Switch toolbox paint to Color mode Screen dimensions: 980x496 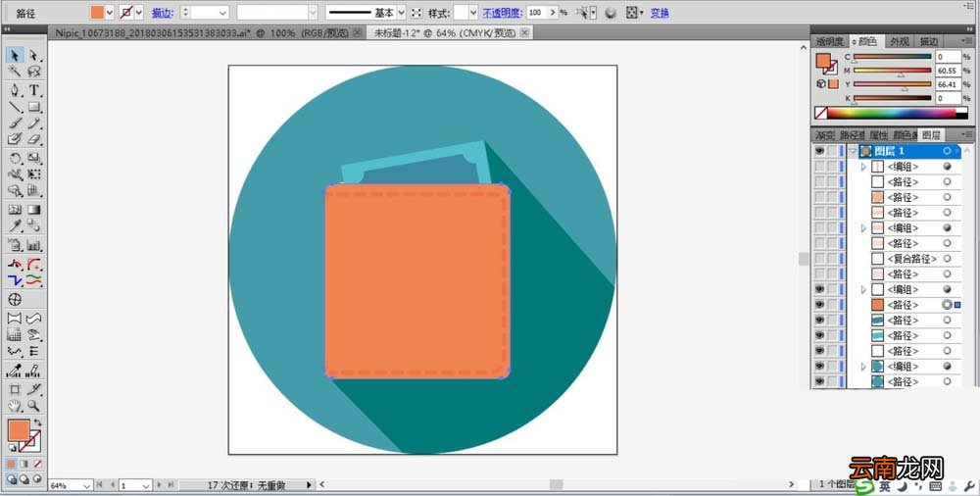[11, 464]
